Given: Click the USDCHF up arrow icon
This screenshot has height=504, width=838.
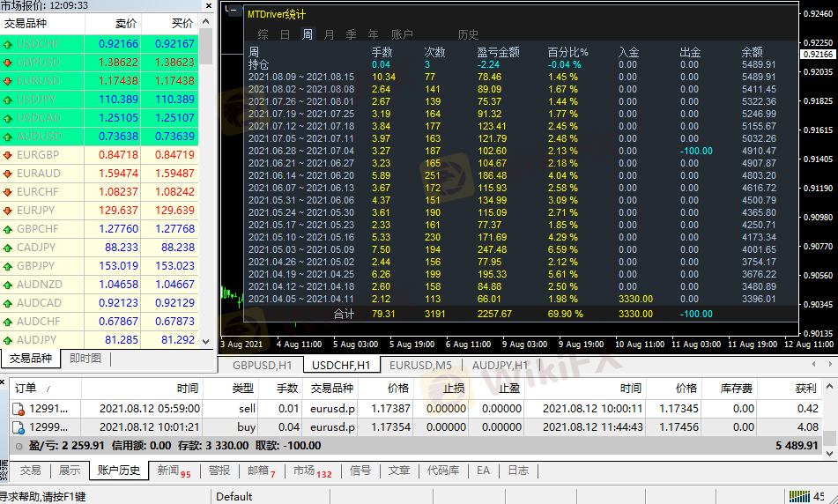Looking at the screenshot, I should 8,44.
